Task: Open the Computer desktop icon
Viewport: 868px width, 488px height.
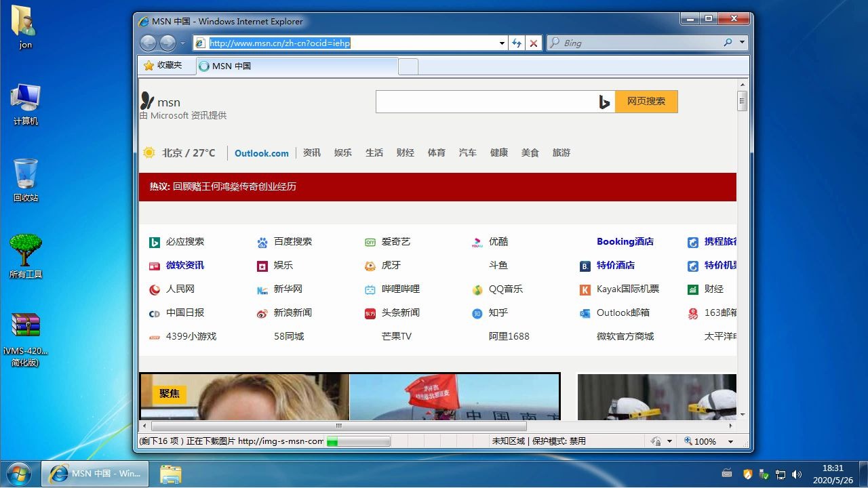Action: coord(26,104)
